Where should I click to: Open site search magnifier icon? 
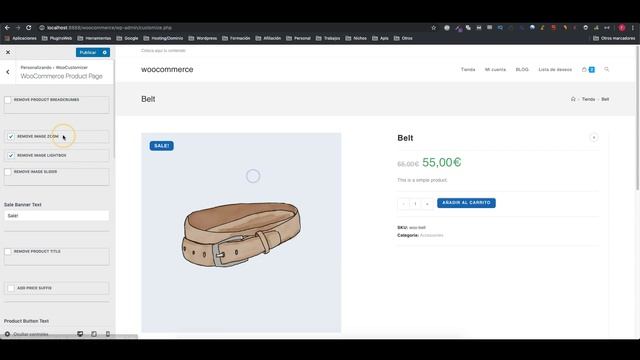click(x=607, y=69)
